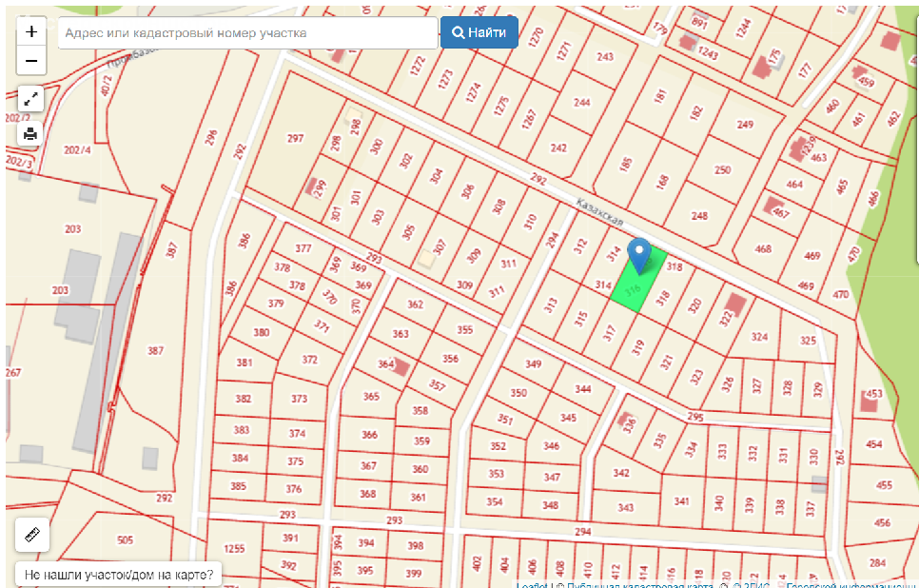This screenshot has height=588, width=919.
Task: Select parcel 243
Action: pyautogui.click(x=605, y=57)
